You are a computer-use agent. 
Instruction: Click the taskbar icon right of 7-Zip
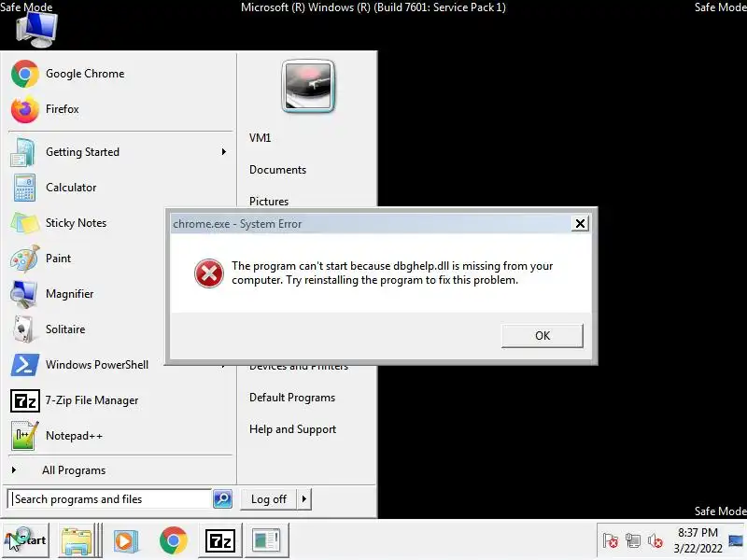(266, 540)
